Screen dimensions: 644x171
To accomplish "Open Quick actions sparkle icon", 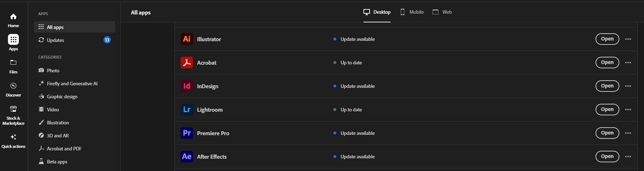I will [x=13, y=137].
